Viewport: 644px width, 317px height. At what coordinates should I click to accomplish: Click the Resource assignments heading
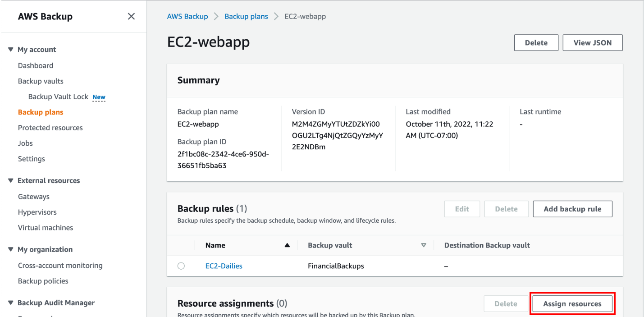pos(233,303)
